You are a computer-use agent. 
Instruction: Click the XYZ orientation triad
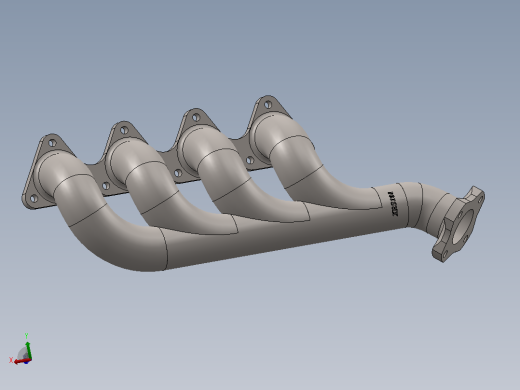21,350
